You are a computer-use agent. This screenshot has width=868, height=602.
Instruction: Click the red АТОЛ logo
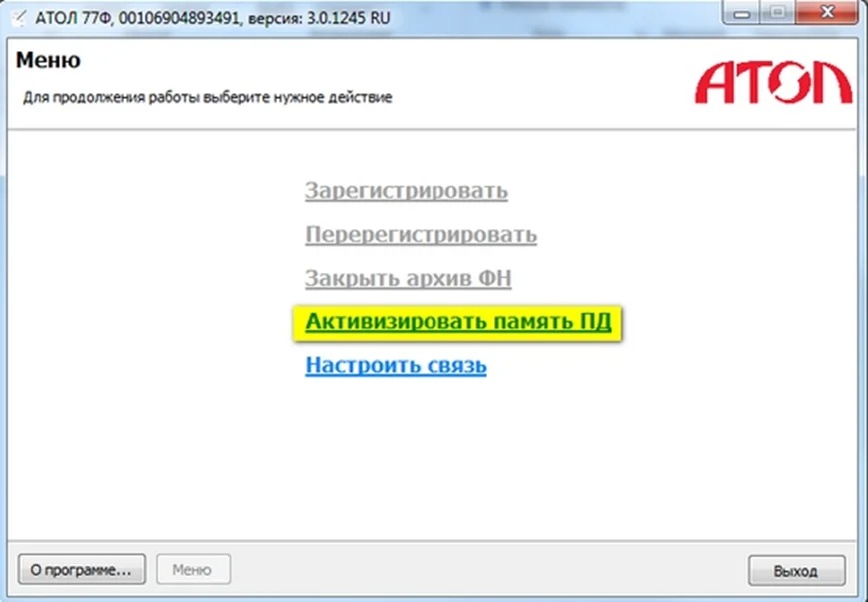(x=773, y=83)
